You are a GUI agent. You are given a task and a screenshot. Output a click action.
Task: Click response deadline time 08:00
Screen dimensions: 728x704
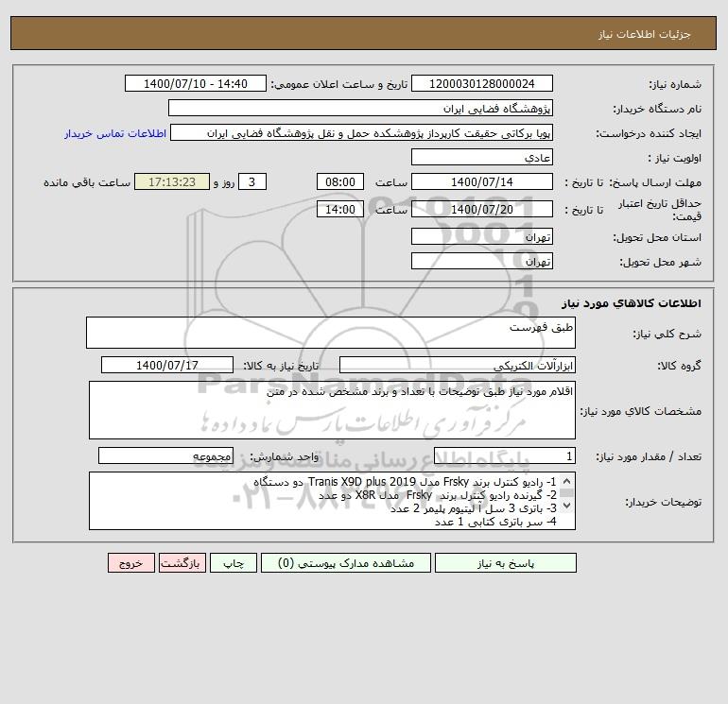click(340, 182)
